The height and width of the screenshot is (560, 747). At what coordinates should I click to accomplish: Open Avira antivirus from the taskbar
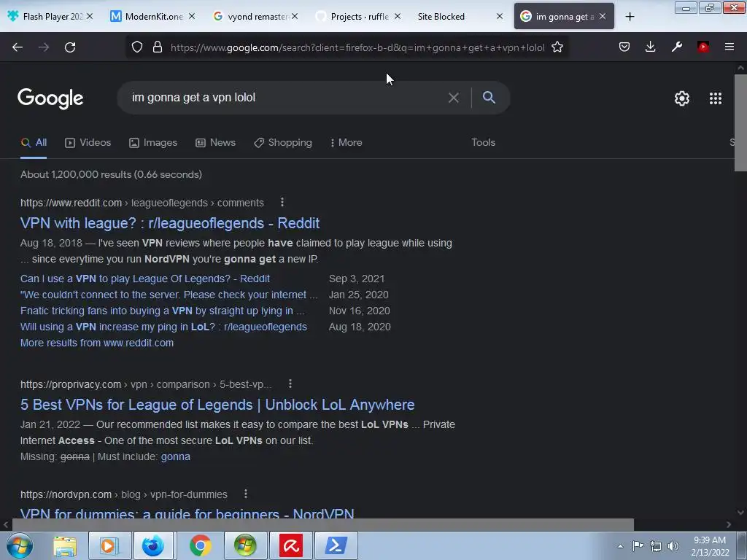click(x=290, y=545)
